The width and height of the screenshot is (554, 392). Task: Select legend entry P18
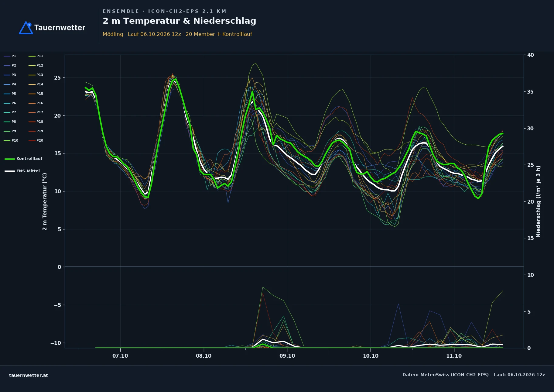pos(36,122)
